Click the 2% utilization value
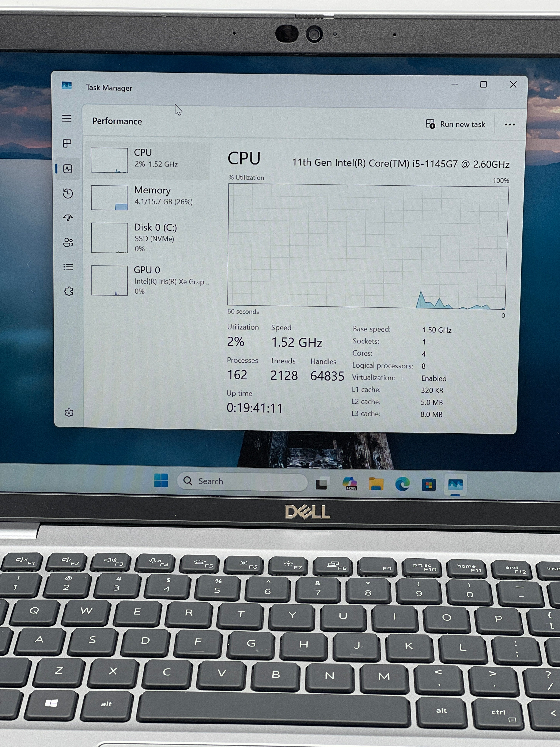Viewport: 560px width, 747px height. (236, 342)
